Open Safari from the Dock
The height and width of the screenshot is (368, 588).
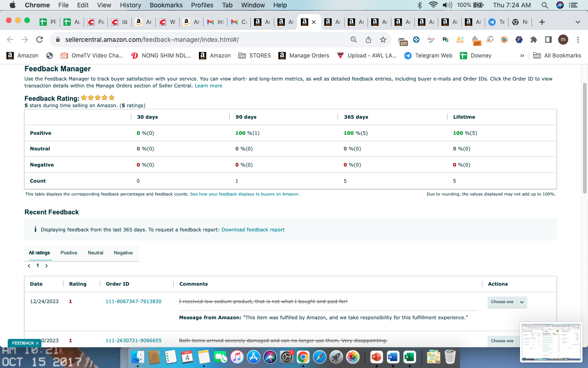(x=320, y=357)
